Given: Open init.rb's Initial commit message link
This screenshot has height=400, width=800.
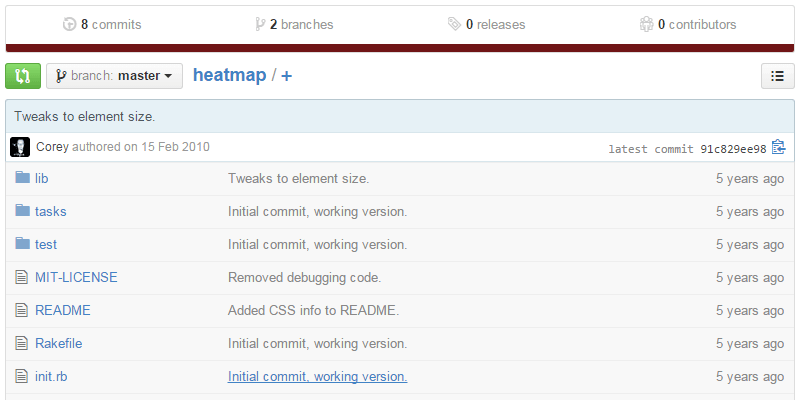Looking at the screenshot, I should (317, 377).
